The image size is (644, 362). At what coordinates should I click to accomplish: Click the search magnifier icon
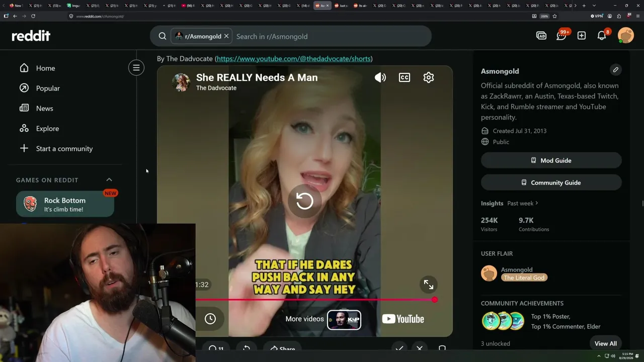coord(163,36)
